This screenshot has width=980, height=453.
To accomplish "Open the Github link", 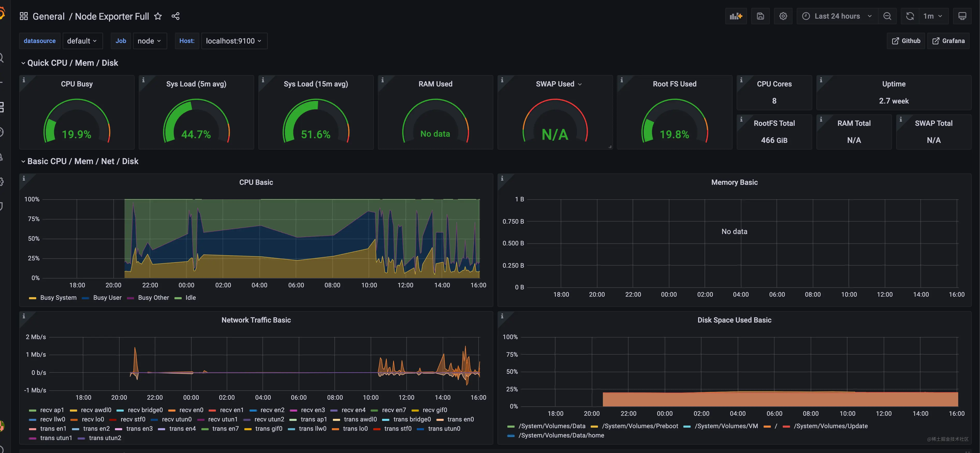I will 906,41.
